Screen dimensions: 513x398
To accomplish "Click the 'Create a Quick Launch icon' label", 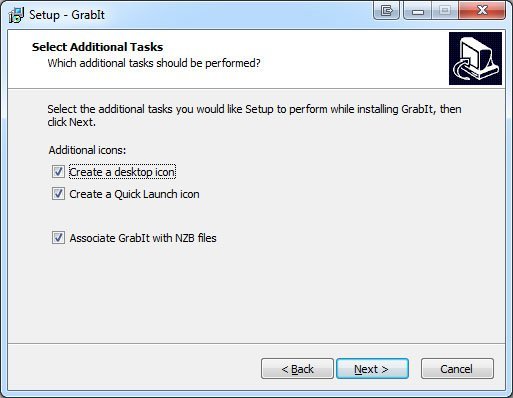I will pyautogui.click(x=134, y=194).
